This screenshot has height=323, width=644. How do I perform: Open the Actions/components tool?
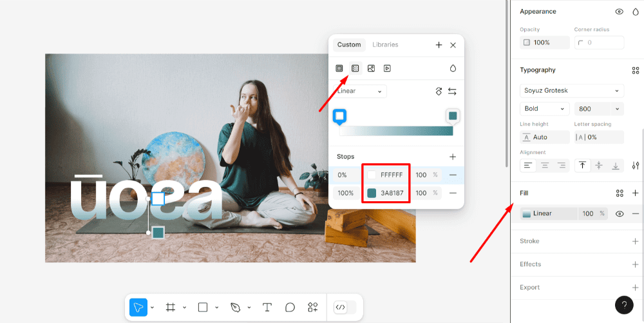313,308
